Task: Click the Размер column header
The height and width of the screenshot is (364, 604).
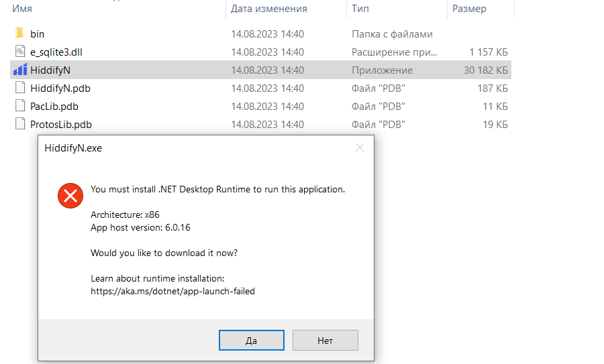Action: click(469, 9)
